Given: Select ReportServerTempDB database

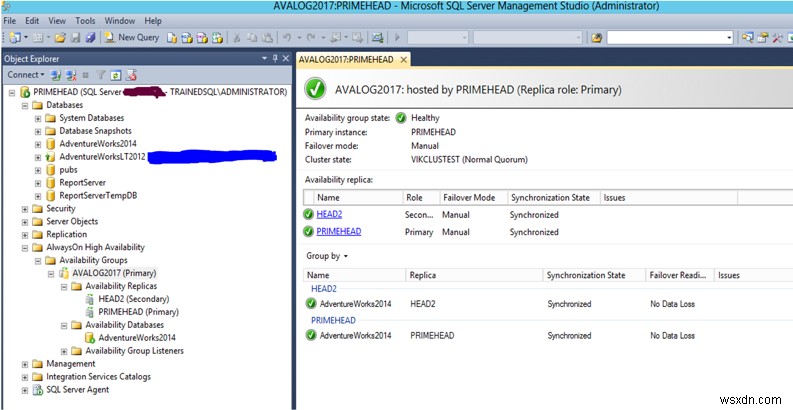Looking at the screenshot, I should [98, 196].
